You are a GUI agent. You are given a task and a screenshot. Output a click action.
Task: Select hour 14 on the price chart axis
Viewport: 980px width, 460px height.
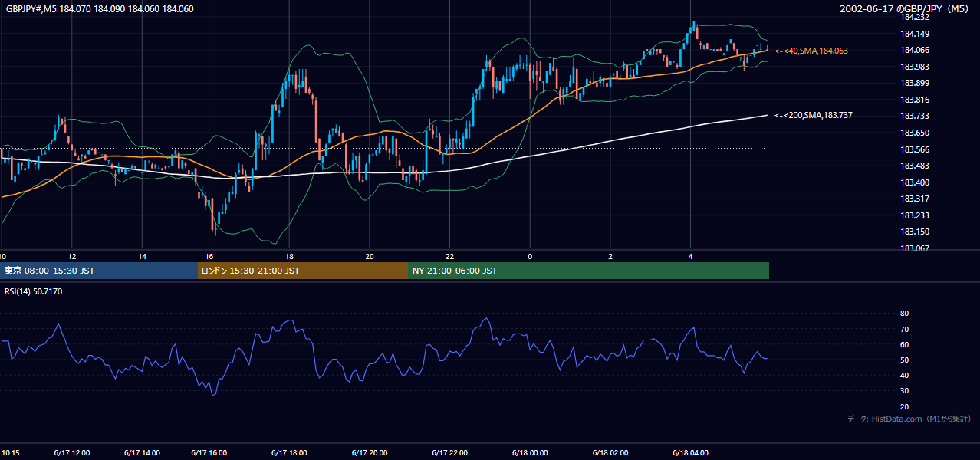[x=143, y=256]
